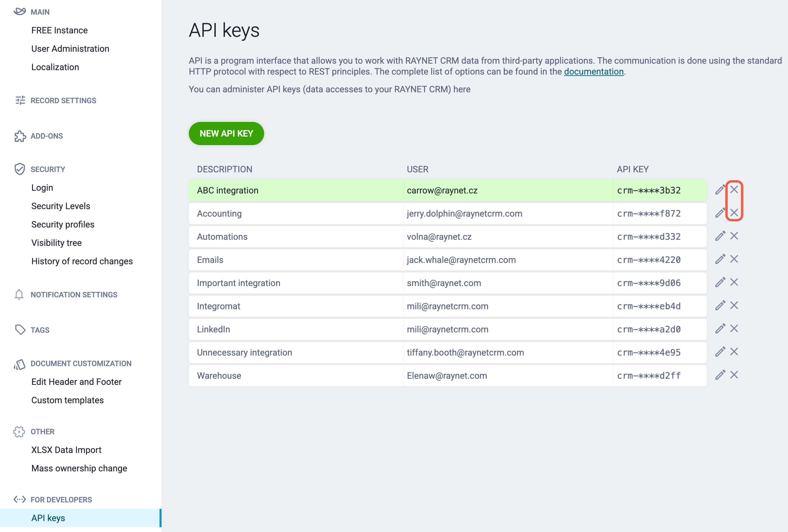This screenshot has height=532, width=788.
Task: Select API keys in sidebar
Action: [80, 518]
